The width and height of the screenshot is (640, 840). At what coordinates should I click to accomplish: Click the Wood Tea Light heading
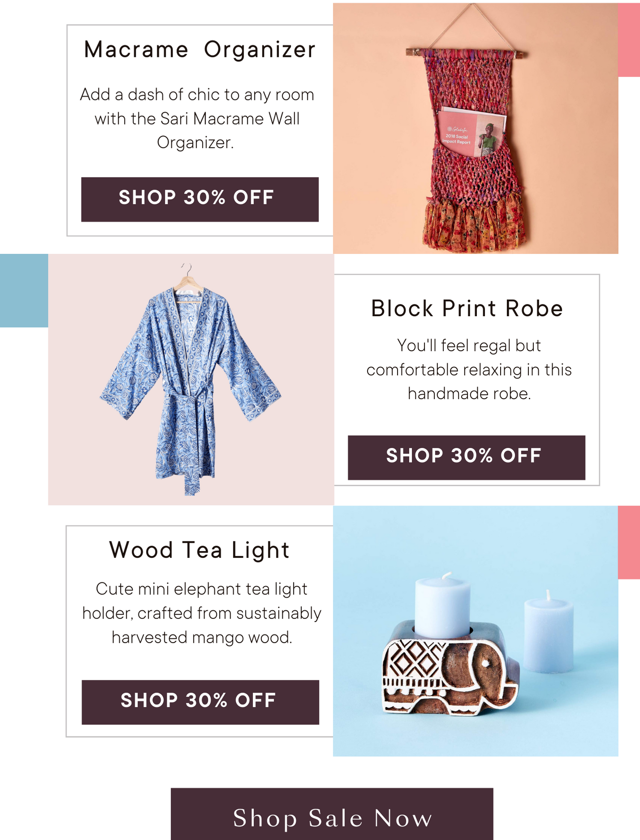point(199,550)
